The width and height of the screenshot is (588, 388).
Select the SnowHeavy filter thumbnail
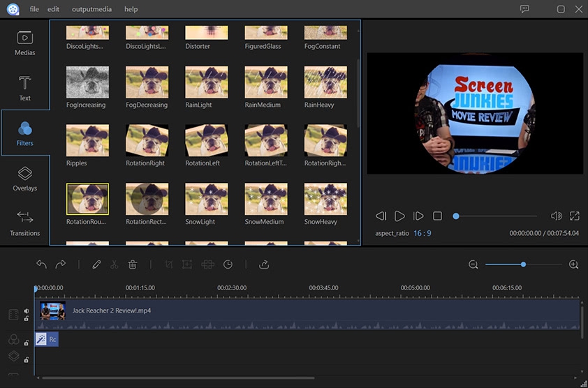pyautogui.click(x=325, y=199)
